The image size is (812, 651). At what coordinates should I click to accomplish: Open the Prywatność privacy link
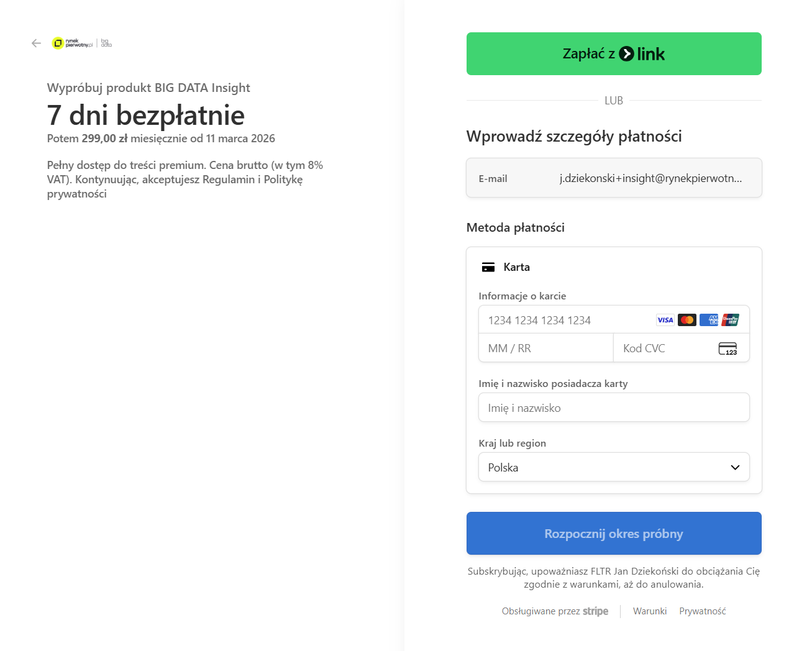pos(703,611)
